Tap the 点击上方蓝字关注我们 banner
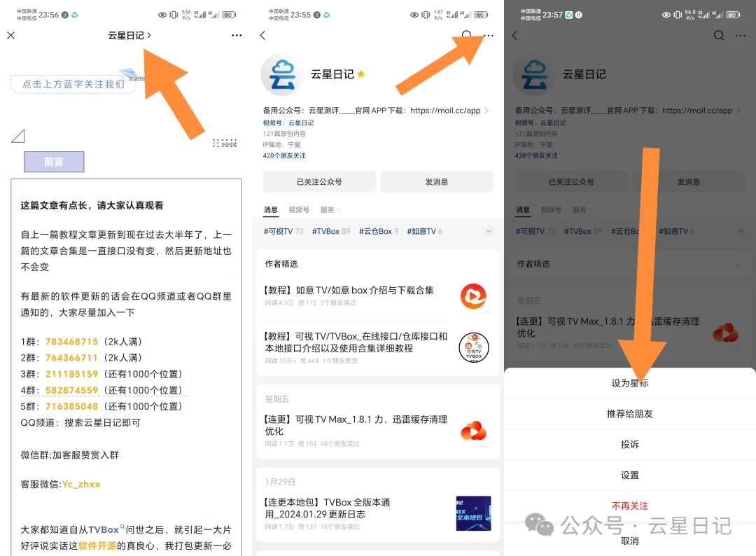 pyautogui.click(x=73, y=84)
